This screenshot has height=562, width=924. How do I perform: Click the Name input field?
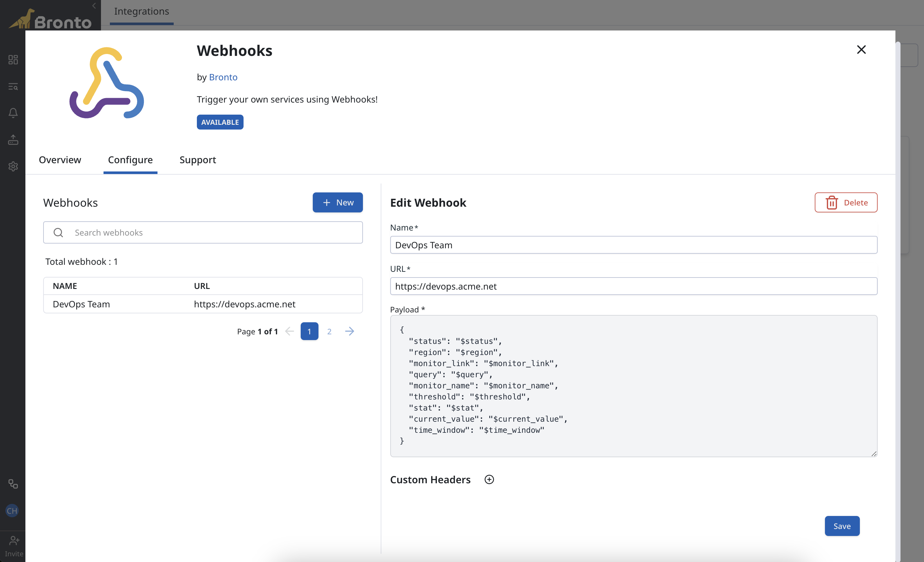[633, 245]
